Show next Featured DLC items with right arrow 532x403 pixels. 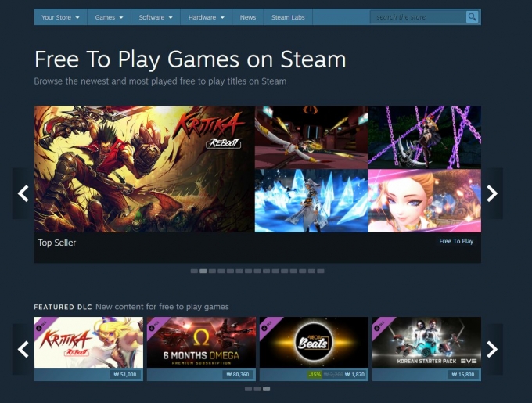click(492, 350)
